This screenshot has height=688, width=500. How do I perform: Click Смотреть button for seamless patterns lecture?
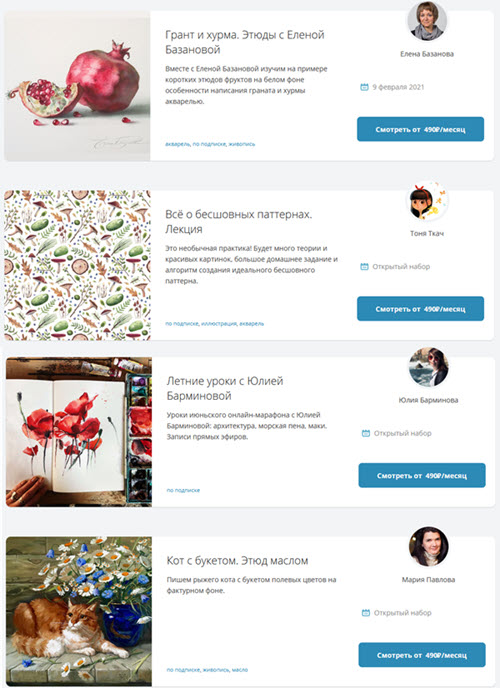(x=420, y=308)
